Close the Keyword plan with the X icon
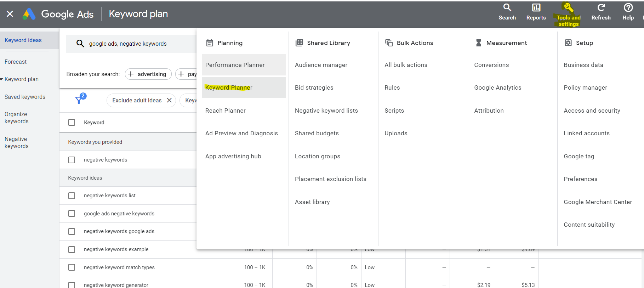This screenshot has height=288, width=644. click(x=10, y=14)
